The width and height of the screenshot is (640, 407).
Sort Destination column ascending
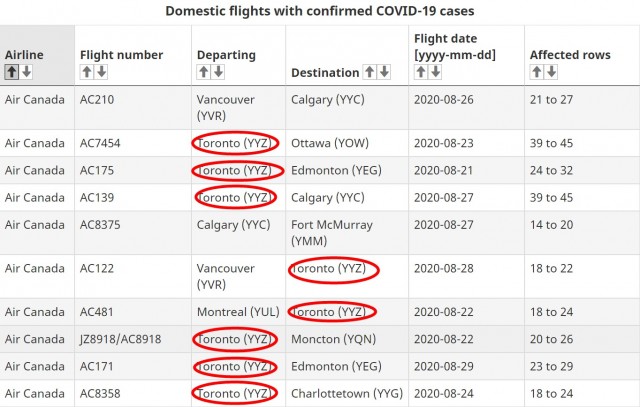point(369,72)
